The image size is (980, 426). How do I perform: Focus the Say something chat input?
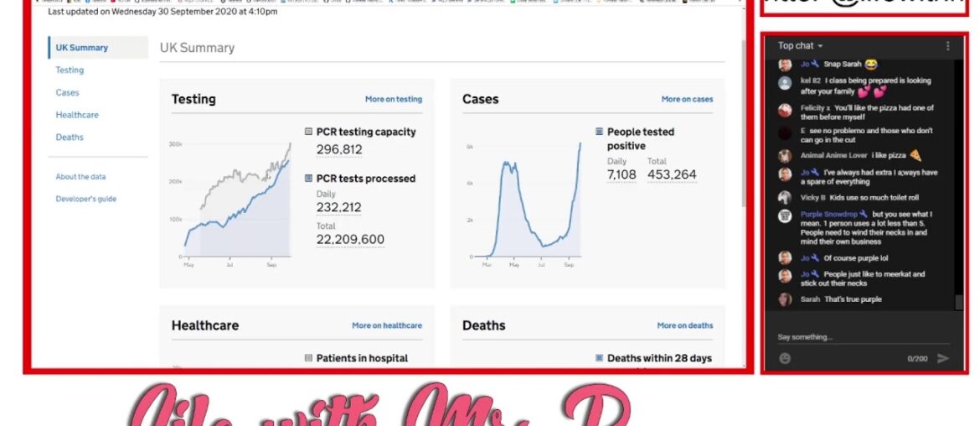(x=863, y=337)
